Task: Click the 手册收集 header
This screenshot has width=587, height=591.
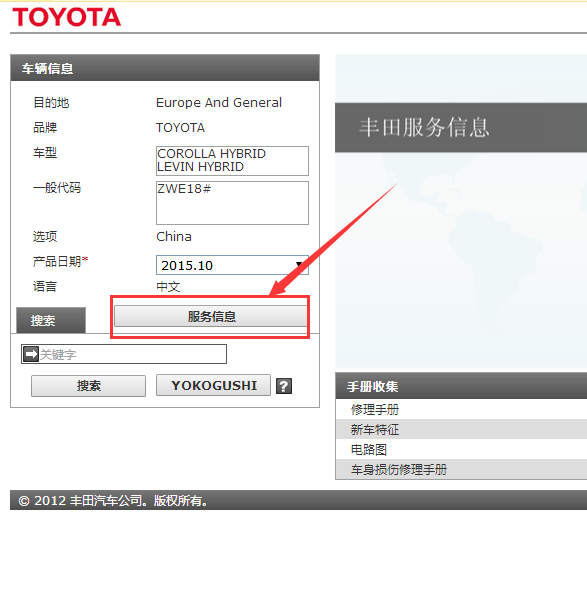Action: (461, 386)
